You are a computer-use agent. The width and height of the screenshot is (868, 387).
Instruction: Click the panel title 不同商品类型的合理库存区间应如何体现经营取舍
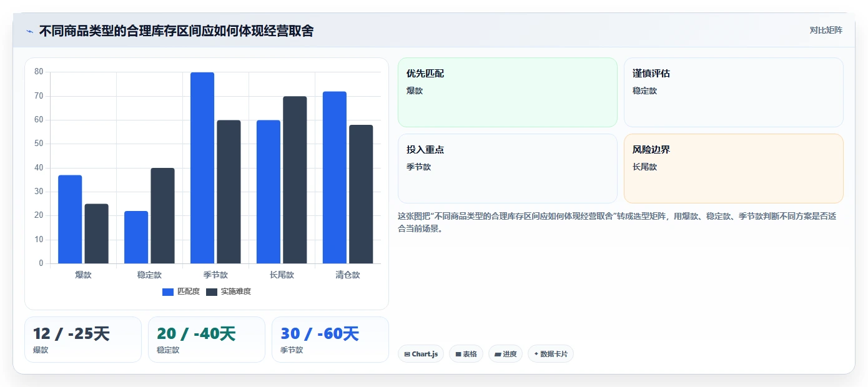pyautogui.click(x=176, y=31)
